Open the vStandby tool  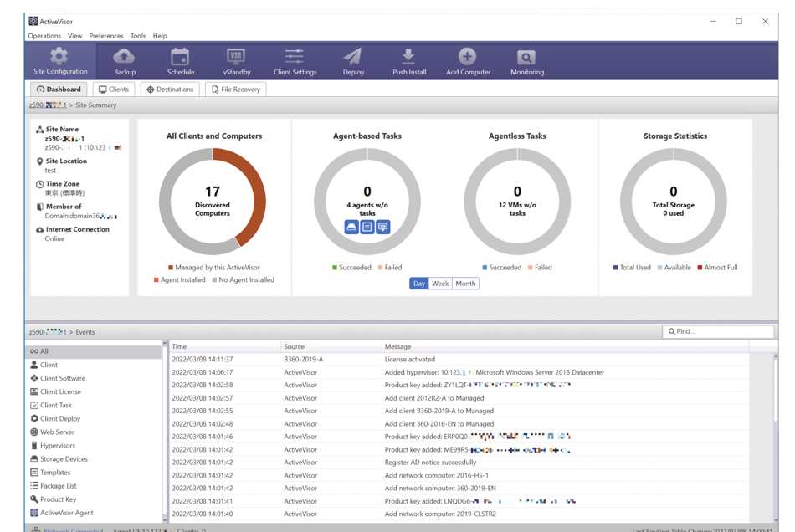(x=237, y=61)
